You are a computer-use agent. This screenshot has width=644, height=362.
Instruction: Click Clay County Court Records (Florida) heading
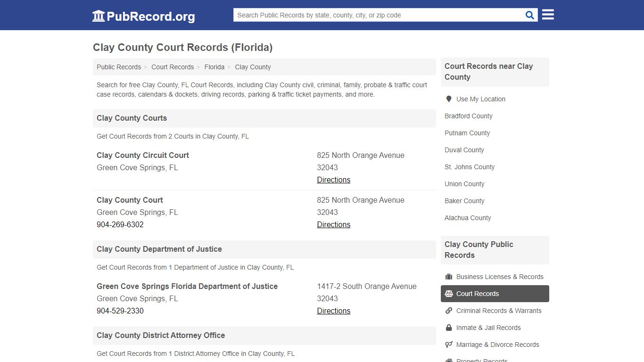(x=182, y=47)
